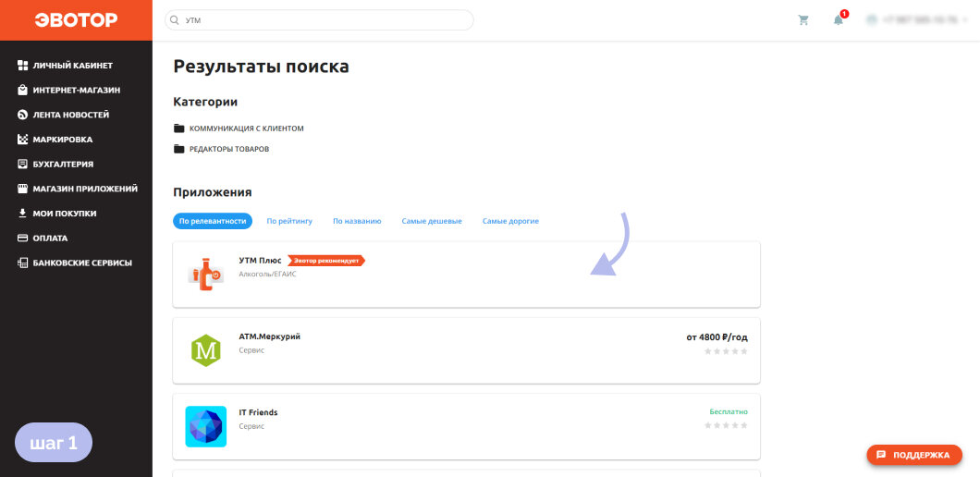Image resolution: width=980 pixels, height=477 pixels.
Task: Click the Эвотор logo
Action: point(76,20)
